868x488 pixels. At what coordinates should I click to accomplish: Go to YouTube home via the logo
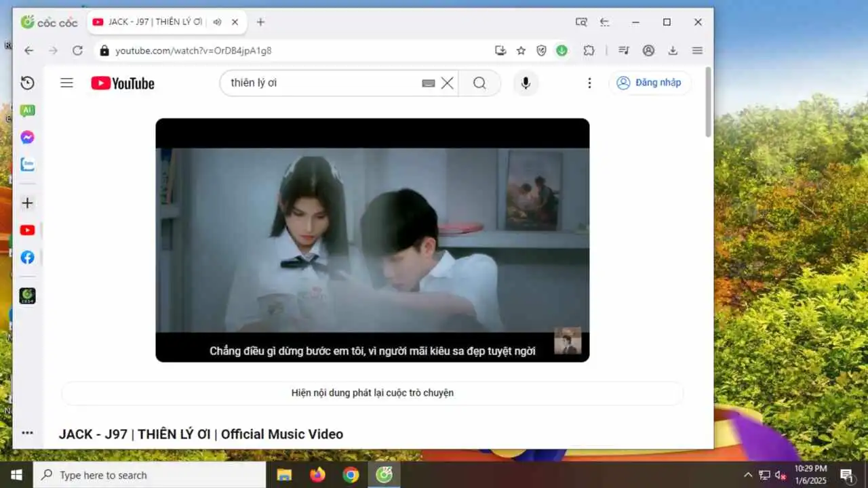[123, 83]
